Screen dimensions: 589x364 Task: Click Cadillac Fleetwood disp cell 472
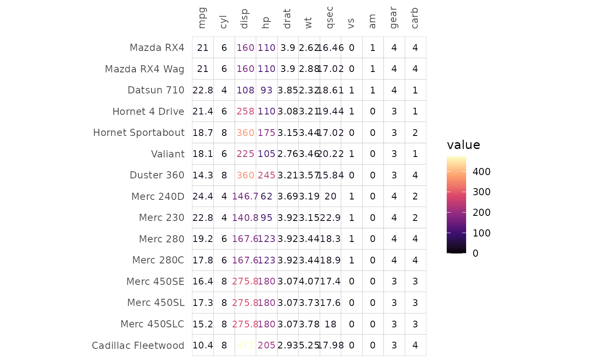[245, 345]
